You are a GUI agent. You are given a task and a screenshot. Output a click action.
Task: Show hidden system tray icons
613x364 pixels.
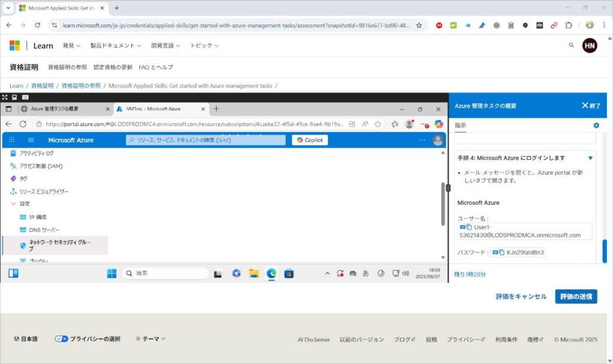pos(327,273)
